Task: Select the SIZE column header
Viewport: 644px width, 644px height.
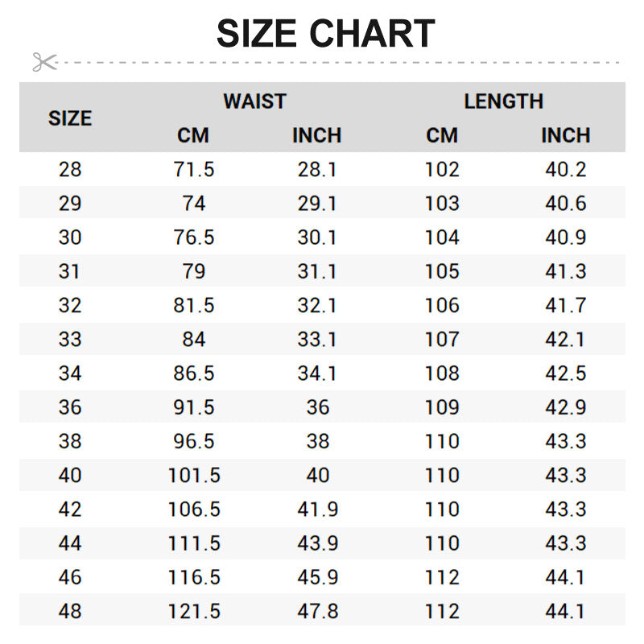Action: (x=70, y=118)
